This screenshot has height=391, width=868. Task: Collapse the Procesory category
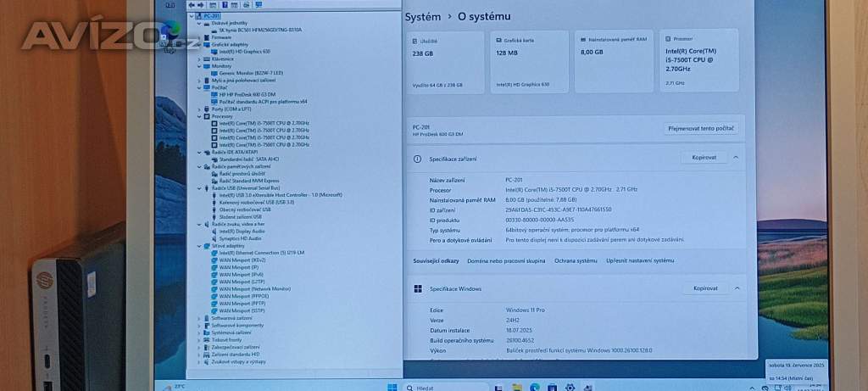click(x=199, y=116)
